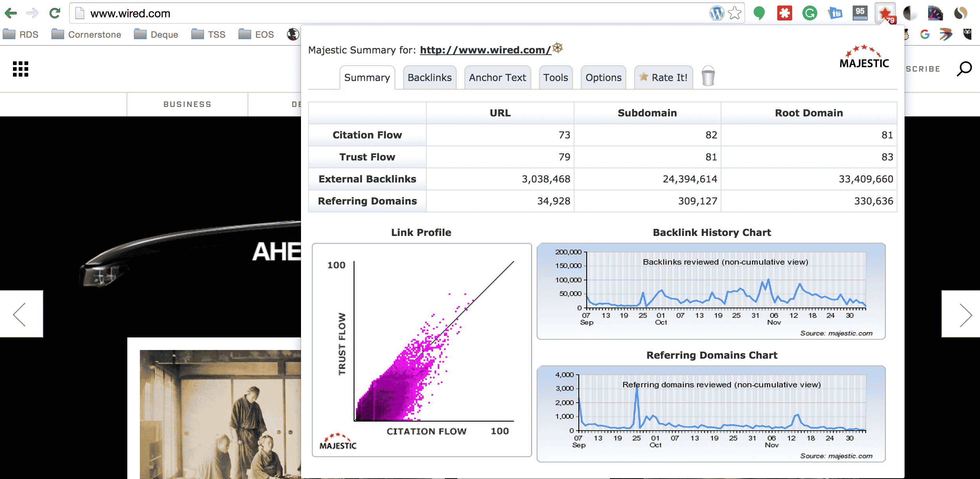Viewport: 980px width, 479px height.
Task: Toggle the Majestic star extension icon
Action: point(885,14)
